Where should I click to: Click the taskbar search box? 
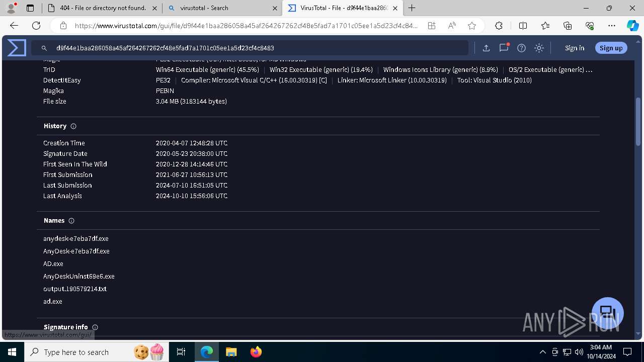[x=97, y=352]
